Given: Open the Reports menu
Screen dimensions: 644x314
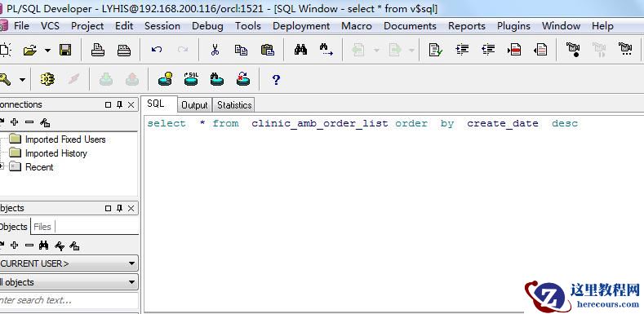Looking at the screenshot, I should pos(467,26).
